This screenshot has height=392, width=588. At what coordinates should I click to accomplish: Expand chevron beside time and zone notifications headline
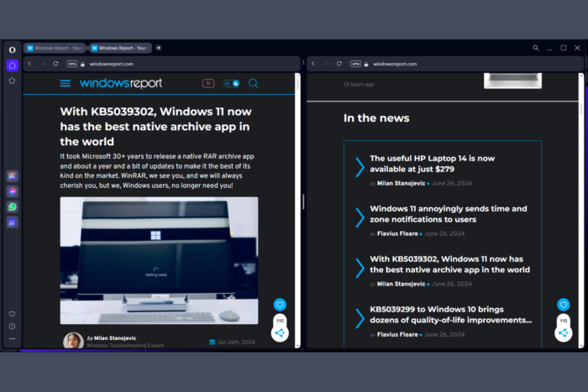pyautogui.click(x=360, y=217)
